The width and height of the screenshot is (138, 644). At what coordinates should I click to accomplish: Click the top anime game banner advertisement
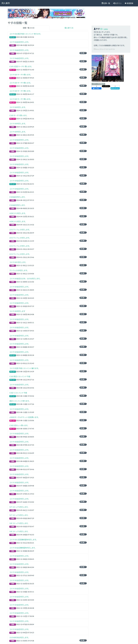pos(47,14)
